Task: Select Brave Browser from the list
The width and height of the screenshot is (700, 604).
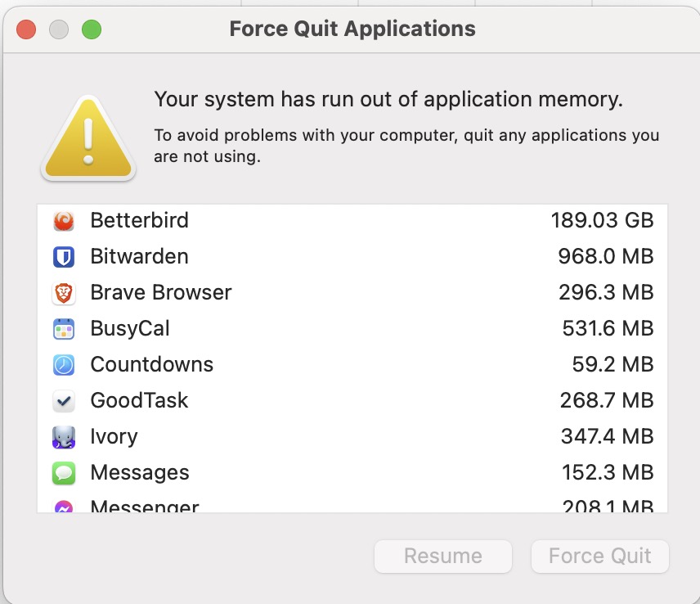Action: point(161,293)
